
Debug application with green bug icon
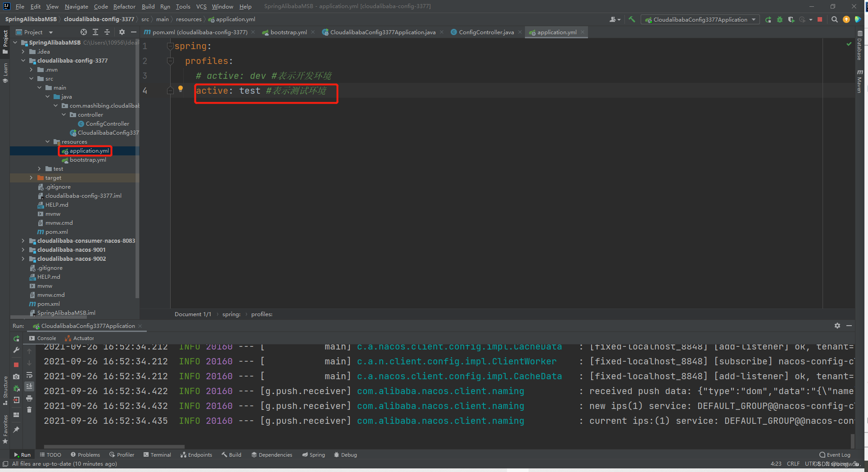(x=780, y=19)
